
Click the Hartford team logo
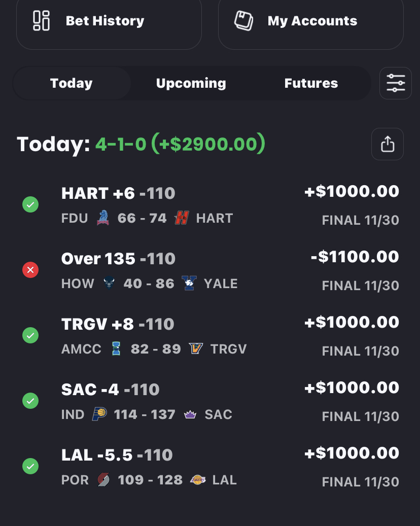point(182,218)
